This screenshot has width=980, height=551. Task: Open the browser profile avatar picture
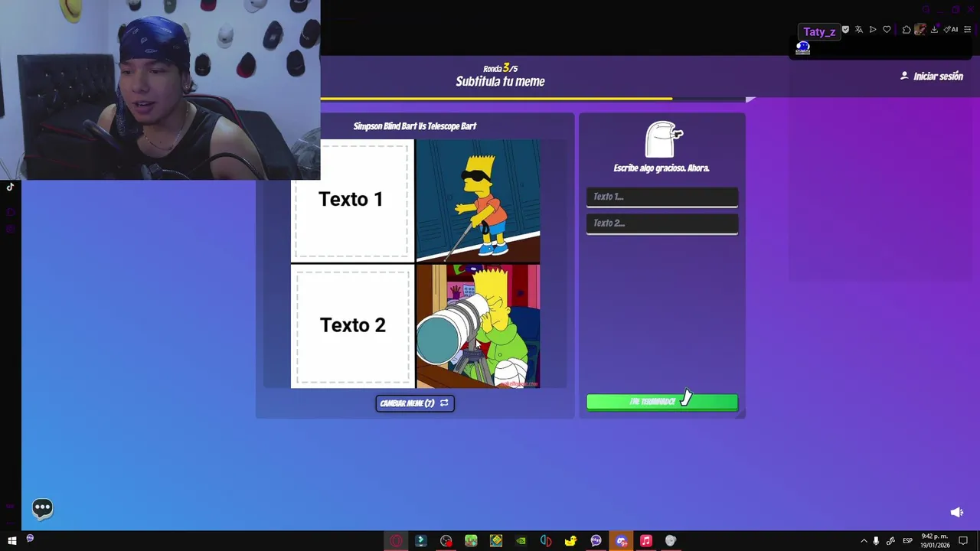(x=920, y=30)
